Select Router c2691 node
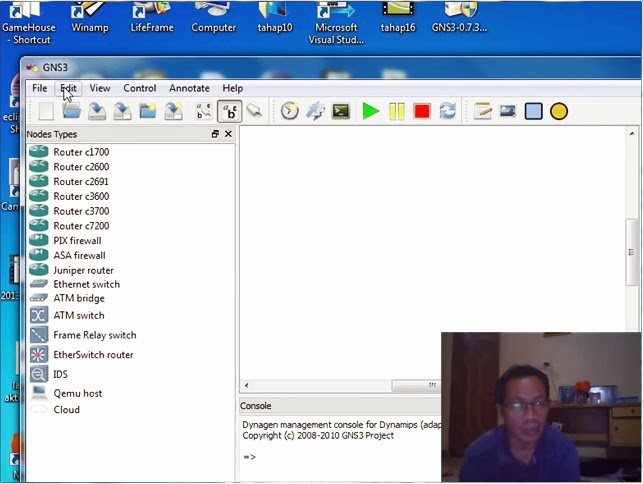 point(69,181)
